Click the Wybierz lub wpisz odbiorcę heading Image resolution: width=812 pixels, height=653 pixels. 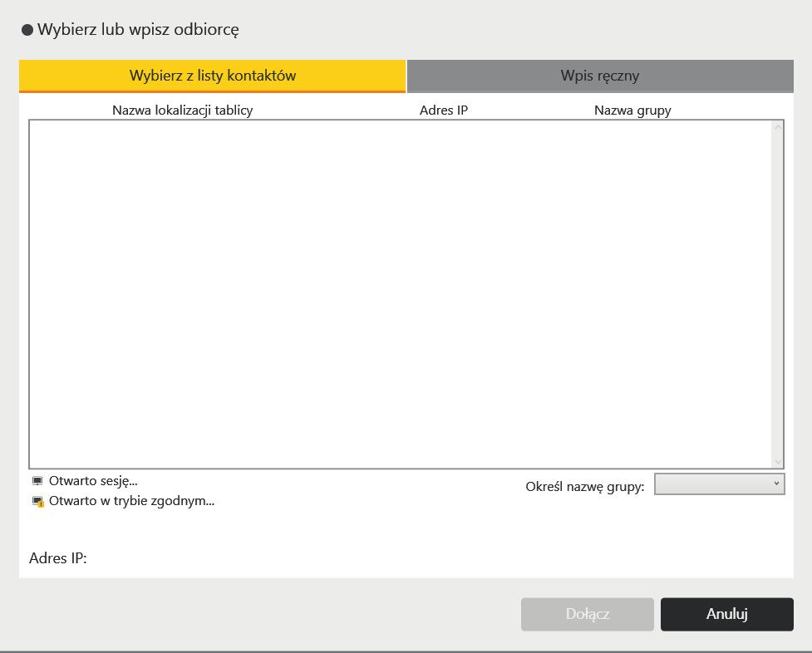pyautogui.click(x=138, y=30)
